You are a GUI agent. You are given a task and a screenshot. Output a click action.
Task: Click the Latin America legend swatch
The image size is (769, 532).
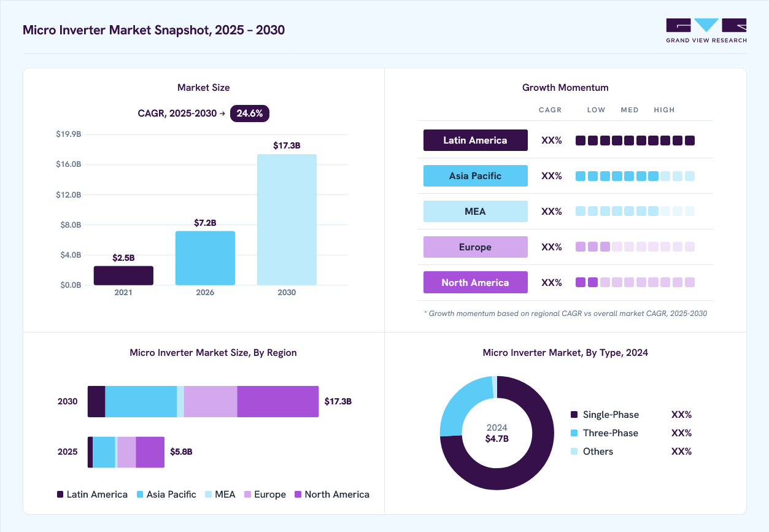click(60, 494)
